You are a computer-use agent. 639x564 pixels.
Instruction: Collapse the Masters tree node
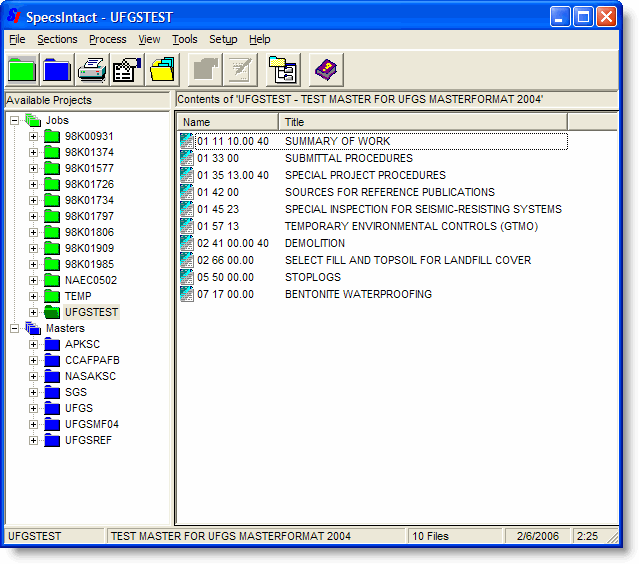point(14,328)
